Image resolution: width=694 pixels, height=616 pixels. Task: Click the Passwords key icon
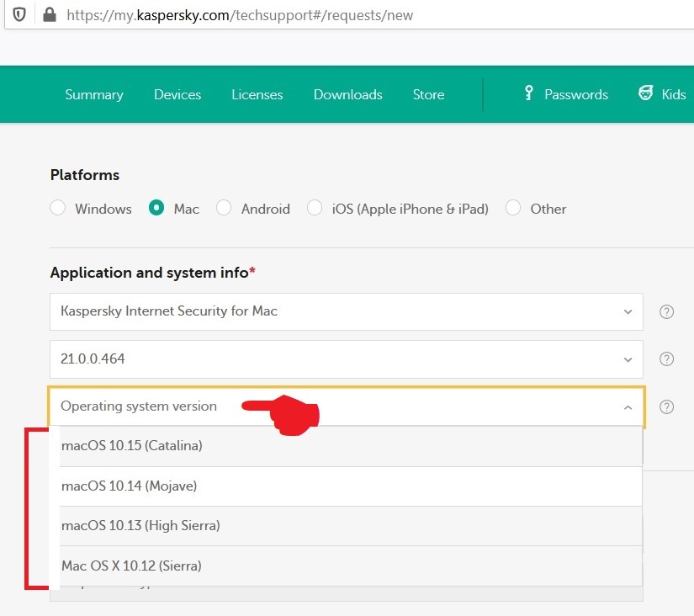pos(529,93)
